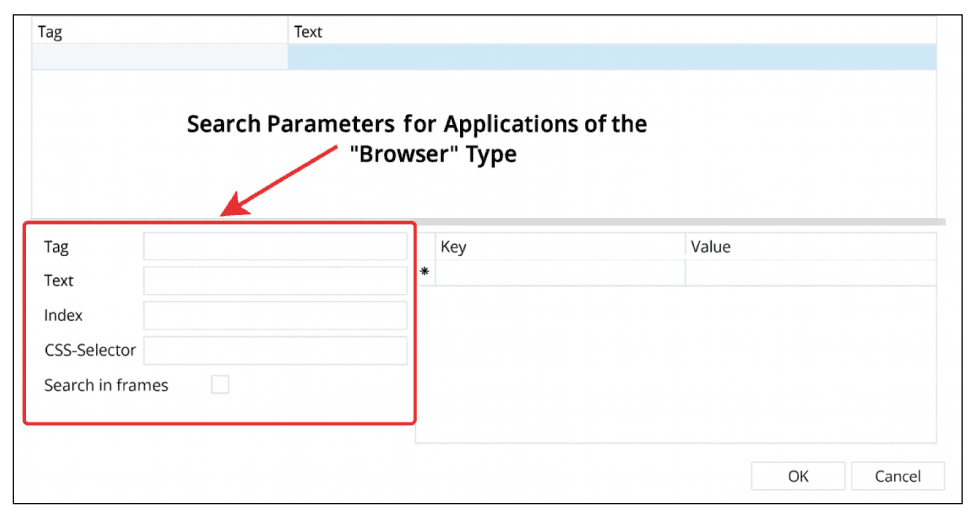Select the empty Key cell in new row
The height and width of the screenshot is (515, 975).
(559, 272)
